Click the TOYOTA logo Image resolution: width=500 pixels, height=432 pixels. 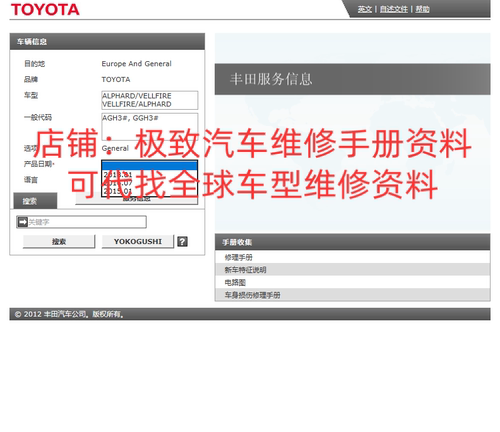(45, 10)
